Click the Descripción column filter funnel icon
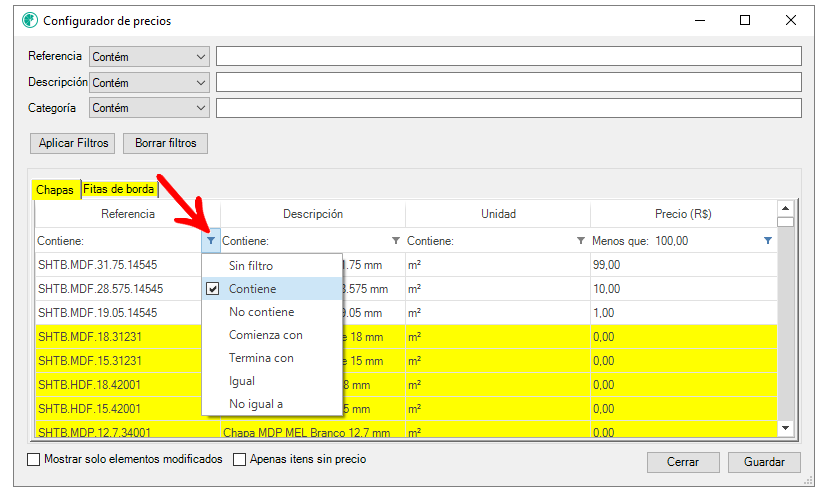Image resolution: width=823 pixels, height=499 pixels. (x=396, y=241)
